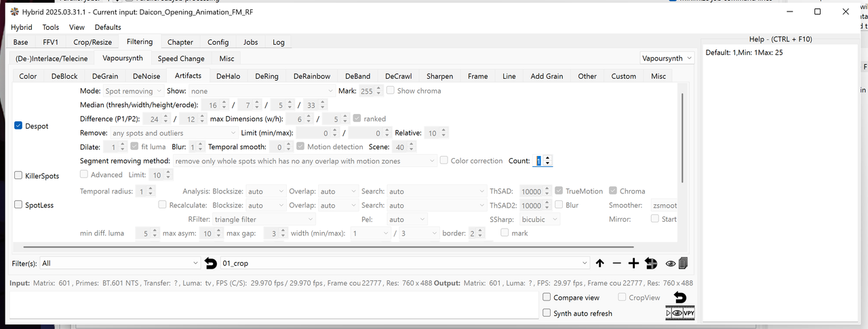Click the vertical scrollbar of Artifacts panel
868x329 pixels.
click(682, 138)
